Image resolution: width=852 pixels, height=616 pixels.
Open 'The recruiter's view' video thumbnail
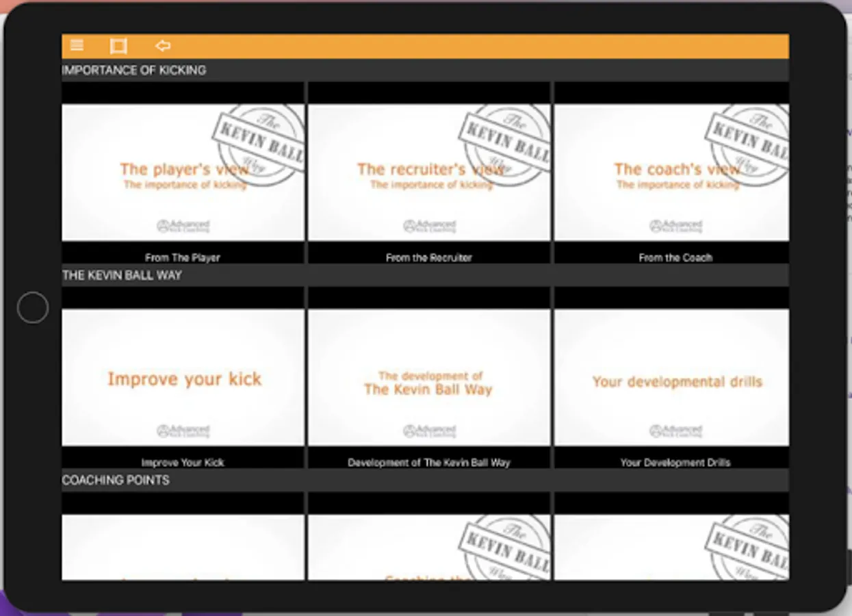pos(429,172)
